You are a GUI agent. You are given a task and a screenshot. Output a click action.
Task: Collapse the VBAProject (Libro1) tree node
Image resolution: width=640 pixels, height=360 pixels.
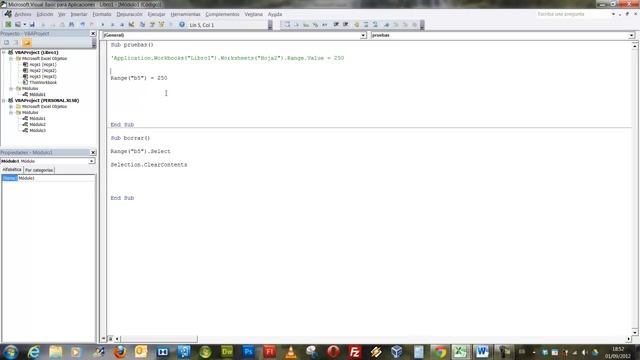[x=4, y=52]
